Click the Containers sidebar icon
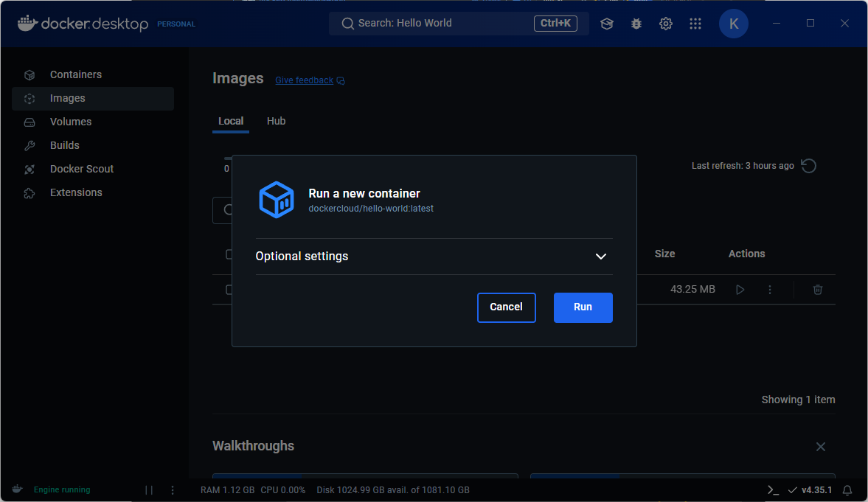The image size is (868, 502). [x=29, y=74]
